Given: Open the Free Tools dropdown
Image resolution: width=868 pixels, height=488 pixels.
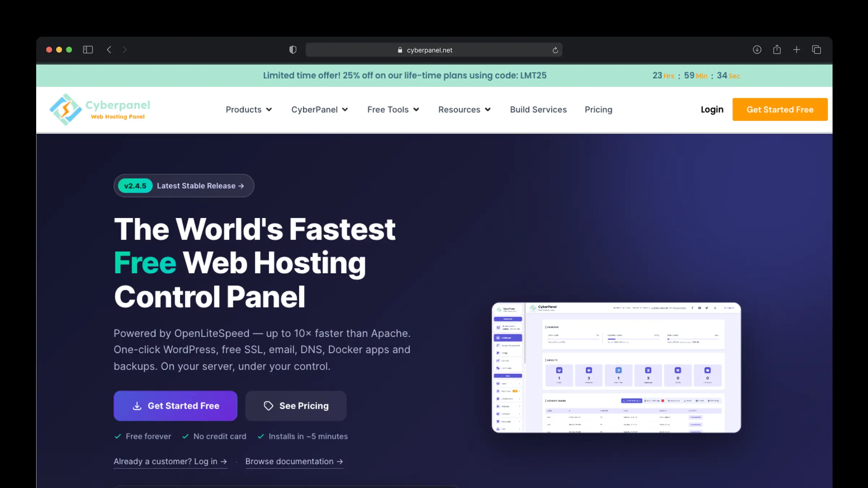Looking at the screenshot, I should click(393, 110).
